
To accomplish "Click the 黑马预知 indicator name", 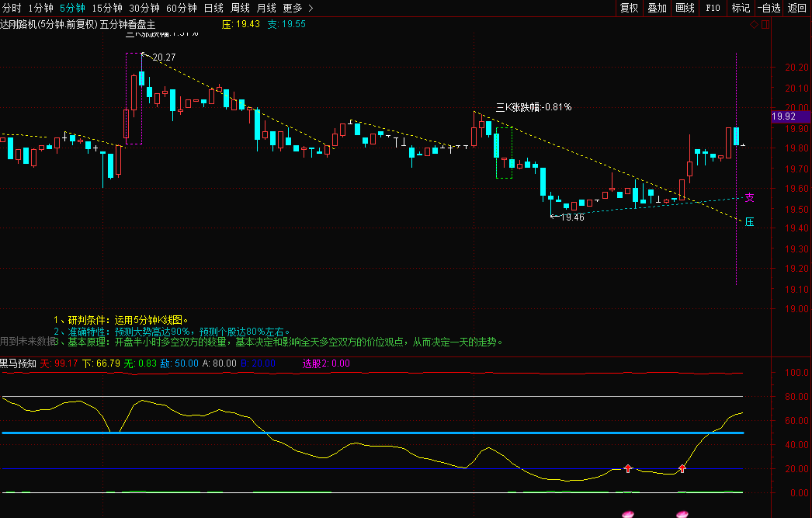I will [x=18, y=363].
